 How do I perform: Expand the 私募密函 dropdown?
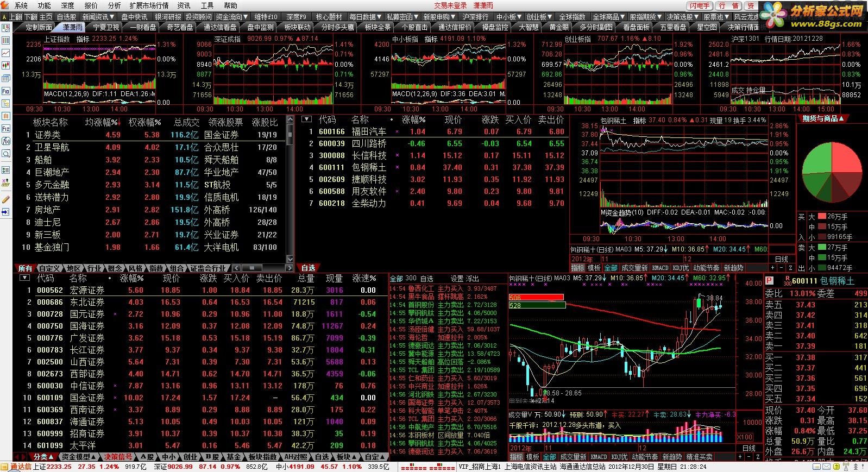tap(402, 17)
